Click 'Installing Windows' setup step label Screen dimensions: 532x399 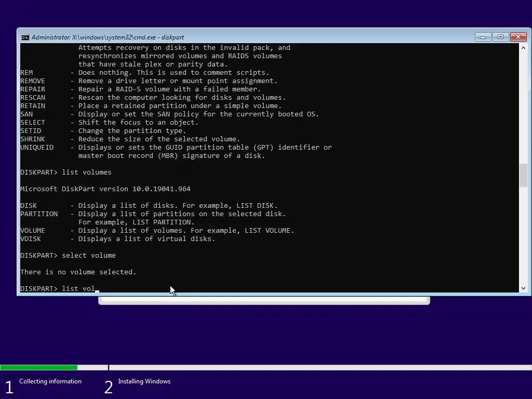[x=144, y=381]
